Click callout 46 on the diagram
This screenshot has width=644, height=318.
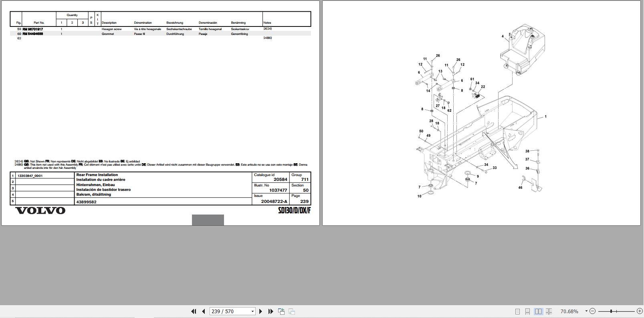520,188
